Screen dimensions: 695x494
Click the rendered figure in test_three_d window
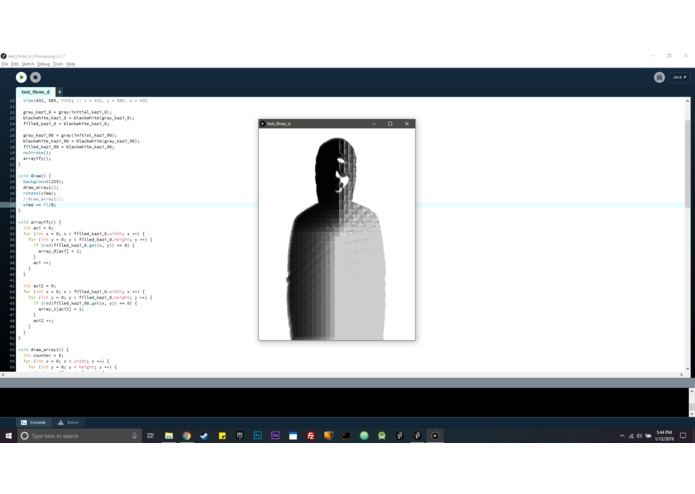tap(337, 239)
